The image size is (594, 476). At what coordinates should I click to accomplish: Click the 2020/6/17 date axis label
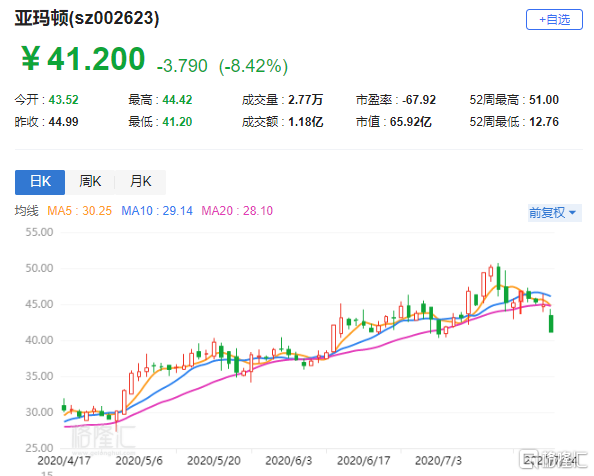click(x=364, y=461)
